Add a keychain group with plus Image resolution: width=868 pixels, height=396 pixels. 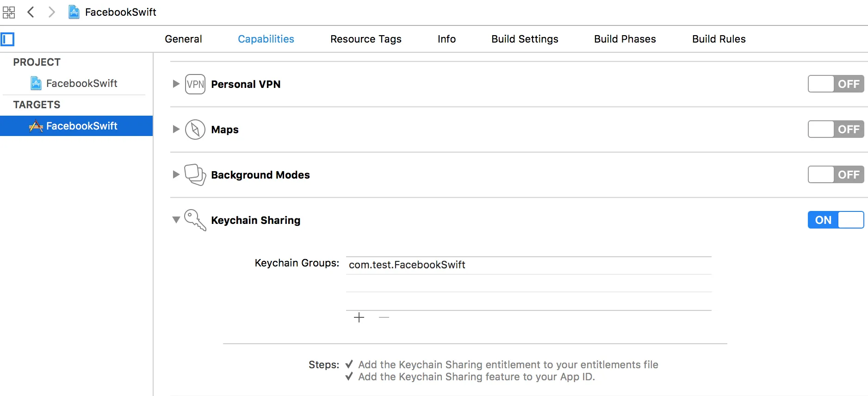(x=359, y=317)
